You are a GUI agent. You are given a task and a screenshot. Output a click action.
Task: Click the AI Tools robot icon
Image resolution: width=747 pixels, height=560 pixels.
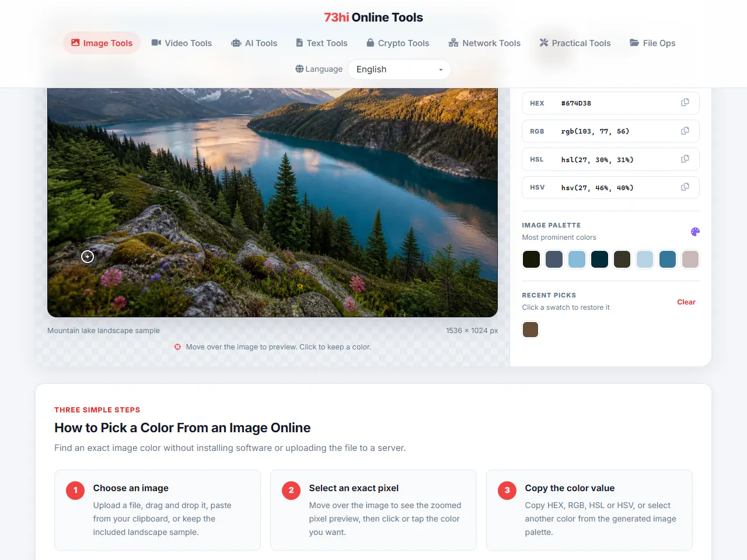coord(236,43)
